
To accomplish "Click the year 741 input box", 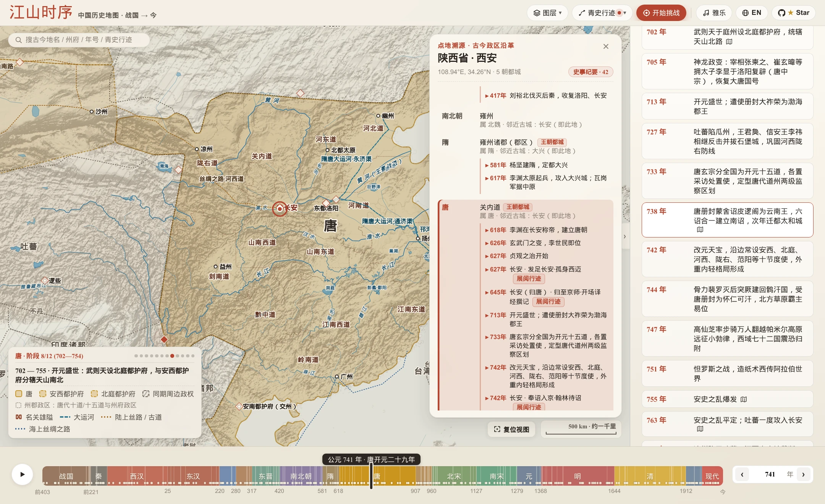I will pyautogui.click(x=770, y=475).
